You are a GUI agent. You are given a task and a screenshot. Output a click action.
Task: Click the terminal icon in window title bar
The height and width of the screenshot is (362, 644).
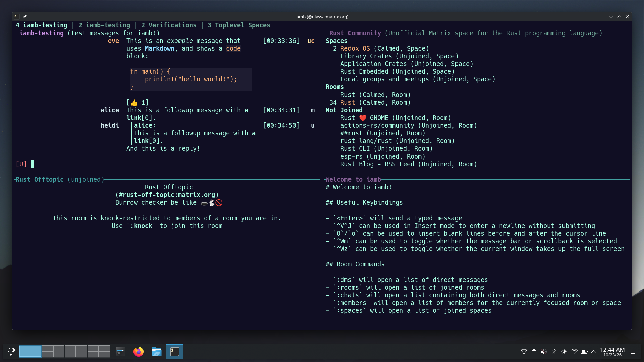click(17, 16)
